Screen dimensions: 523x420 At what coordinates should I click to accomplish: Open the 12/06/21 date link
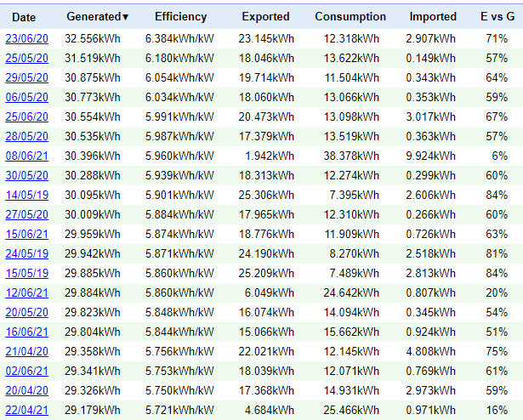pyautogui.click(x=26, y=293)
